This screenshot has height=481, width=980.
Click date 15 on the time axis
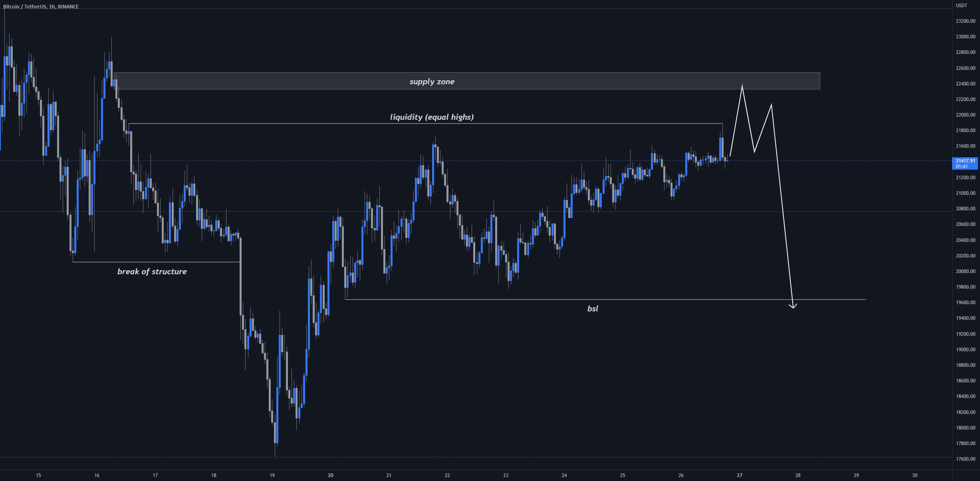[38, 475]
